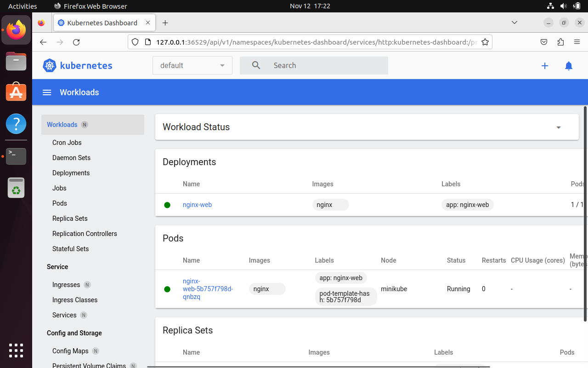Click the nginx image chip in the Pods row
The width and height of the screenshot is (588, 368).
pos(267,289)
